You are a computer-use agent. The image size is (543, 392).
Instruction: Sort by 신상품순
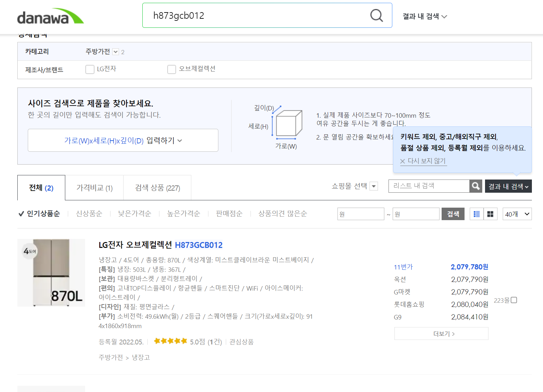click(x=89, y=214)
